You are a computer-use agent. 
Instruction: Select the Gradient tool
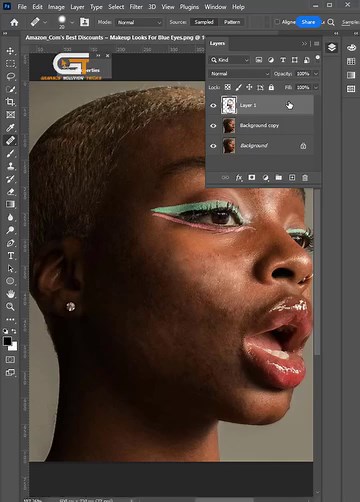(10, 204)
